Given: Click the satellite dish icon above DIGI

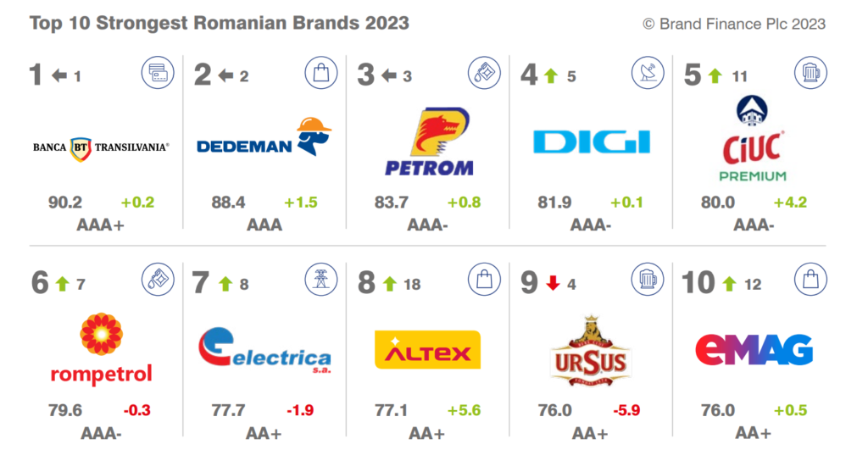Looking at the screenshot, I should coord(648,73).
